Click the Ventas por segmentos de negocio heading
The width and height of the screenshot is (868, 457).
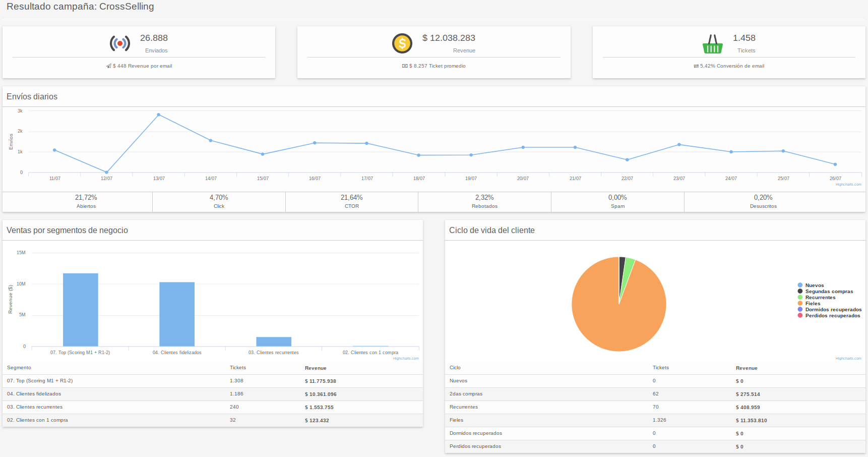pos(67,231)
